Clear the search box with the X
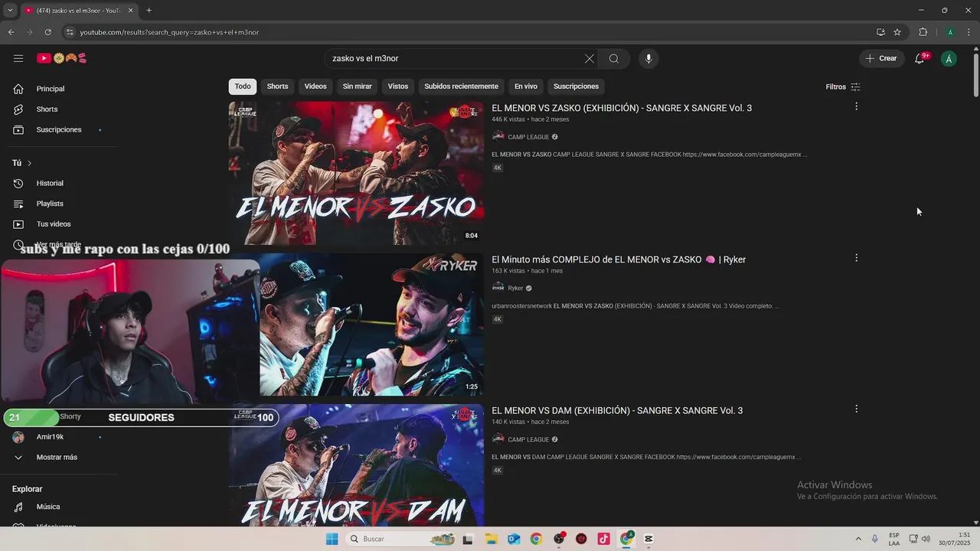 pyautogui.click(x=590, y=59)
